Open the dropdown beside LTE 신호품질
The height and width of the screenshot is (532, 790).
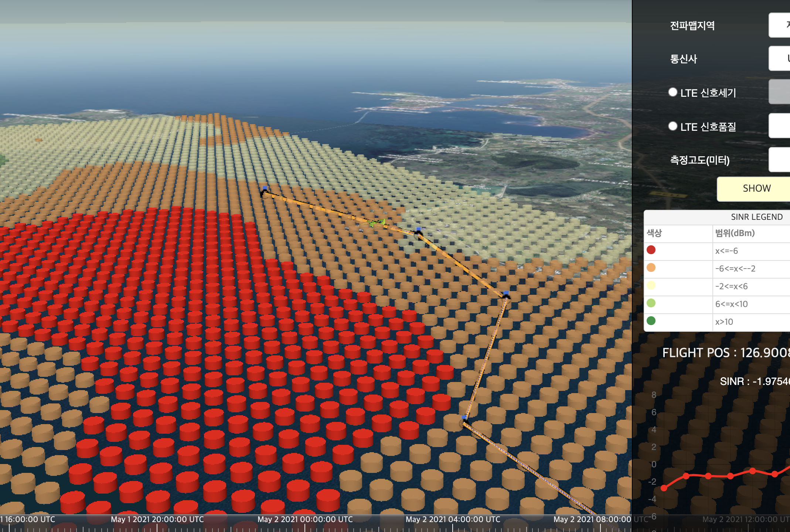[780, 126]
